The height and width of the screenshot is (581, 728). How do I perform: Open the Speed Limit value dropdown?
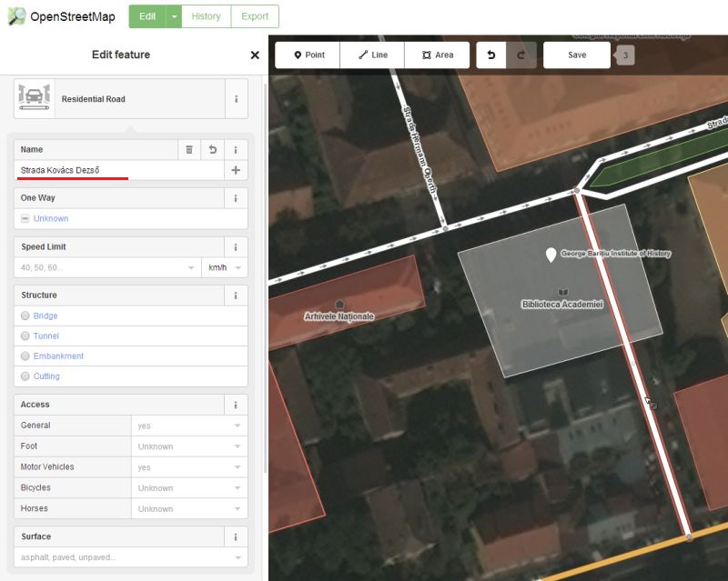[x=191, y=267]
